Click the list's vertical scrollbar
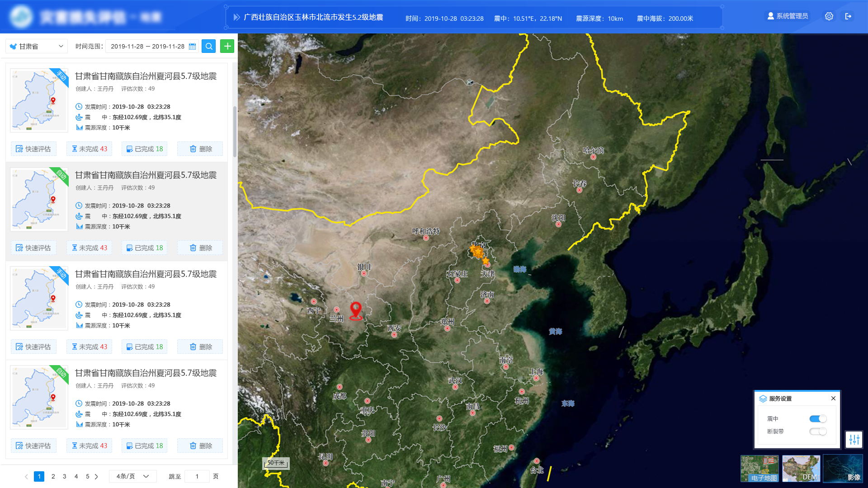Screen dimensions: 868x488 pos(235,131)
